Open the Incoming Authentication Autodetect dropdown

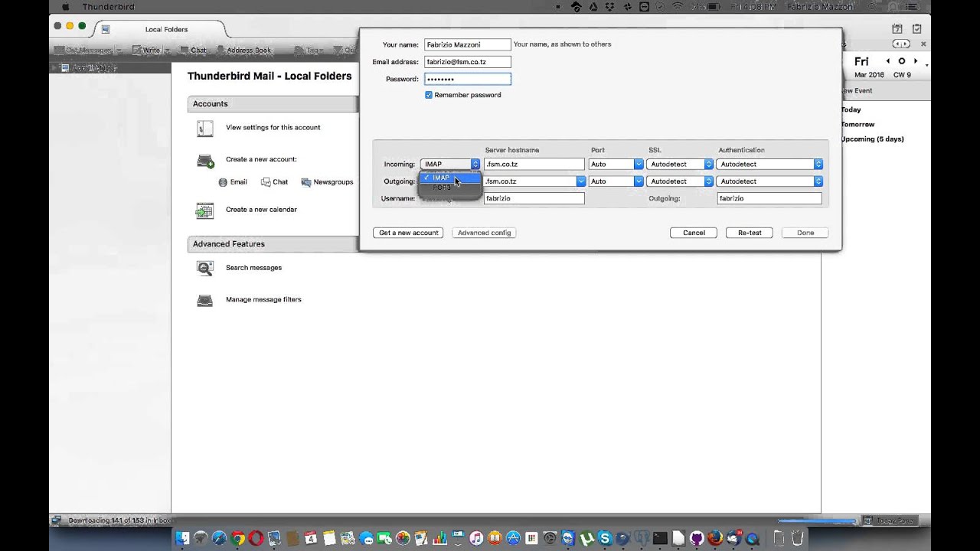[x=769, y=165]
